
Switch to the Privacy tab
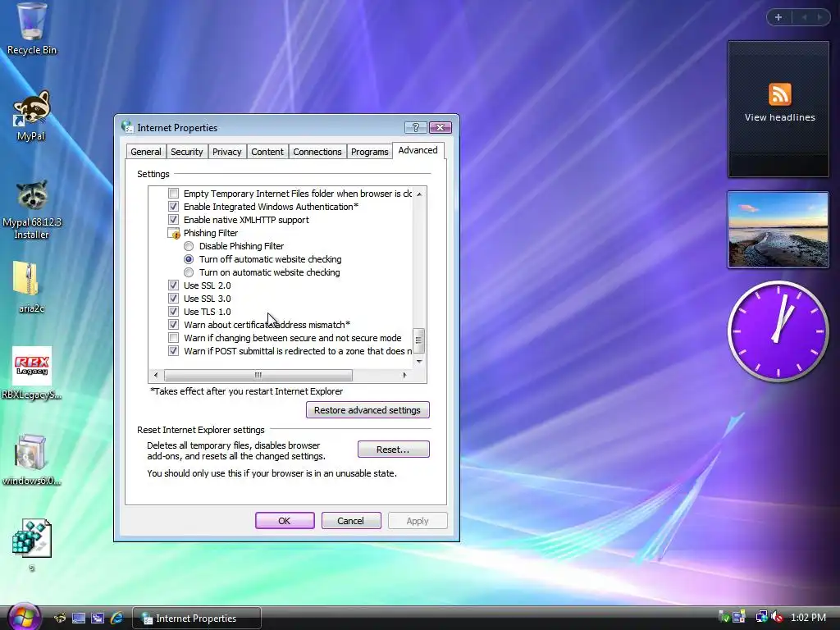coord(226,152)
